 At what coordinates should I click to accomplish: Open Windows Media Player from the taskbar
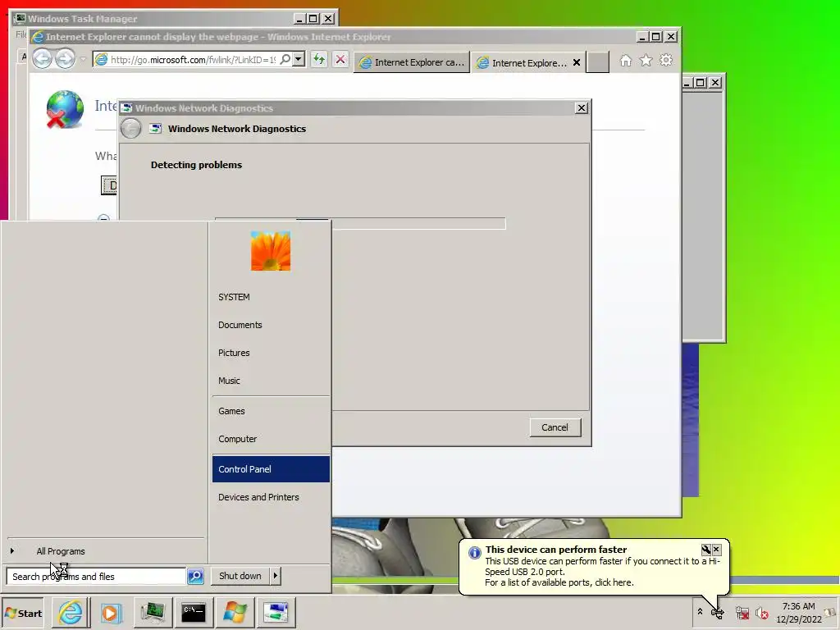click(x=111, y=612)
